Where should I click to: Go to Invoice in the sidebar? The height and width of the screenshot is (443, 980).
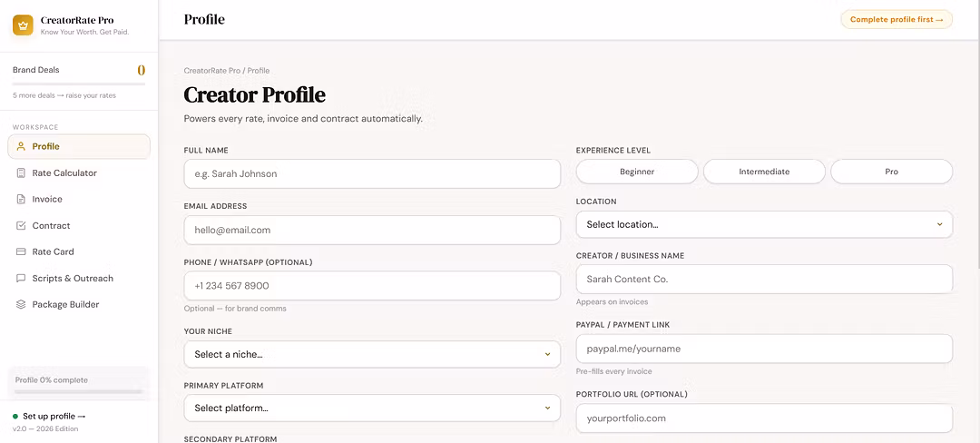(79, 200)
